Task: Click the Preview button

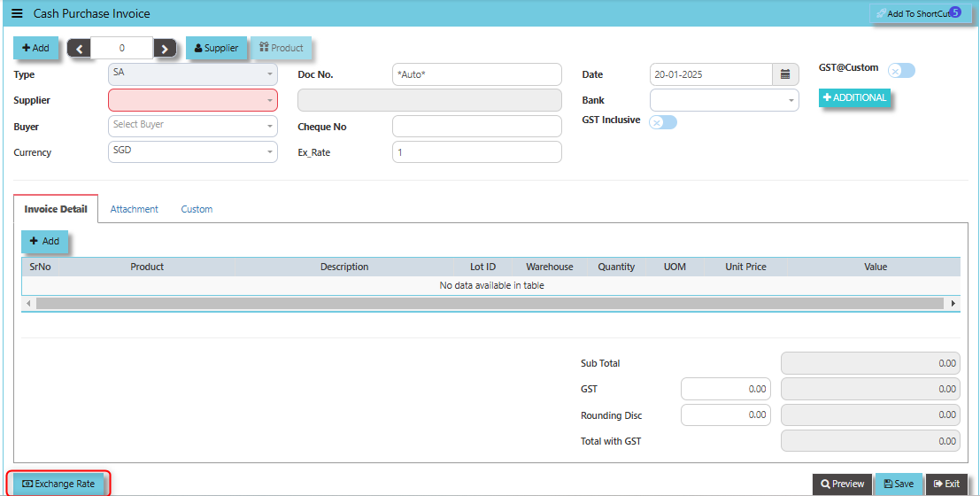Action: pyautogui.click(x=843, y=484)
